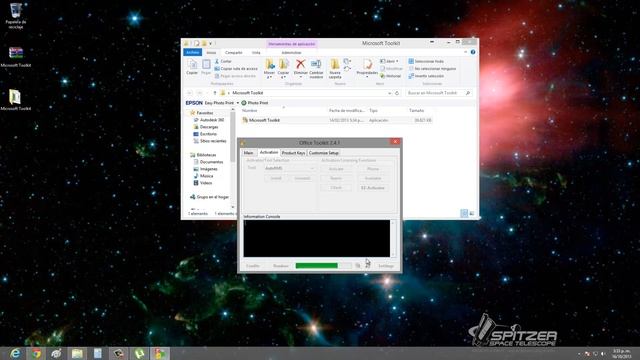The width and height of the screenshot is (640, 360).
Task: Click the refresh icon in address bar
Action: (x=397, y=93)
